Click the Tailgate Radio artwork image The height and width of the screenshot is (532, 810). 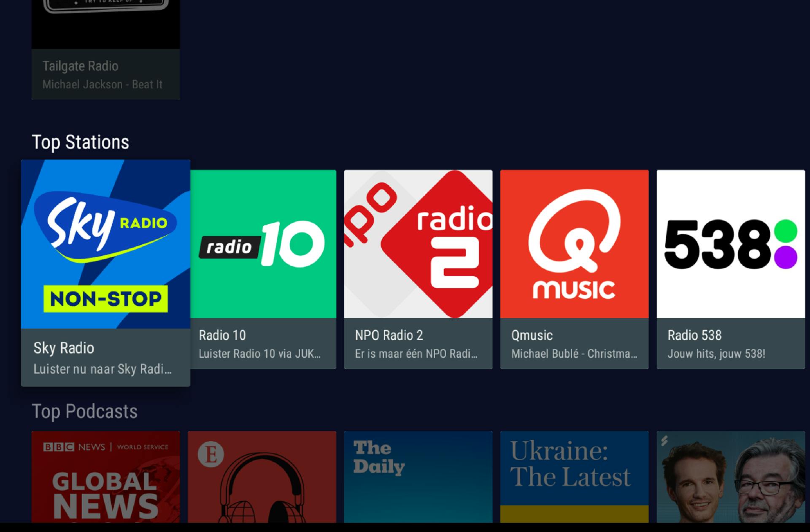point(105,23)
